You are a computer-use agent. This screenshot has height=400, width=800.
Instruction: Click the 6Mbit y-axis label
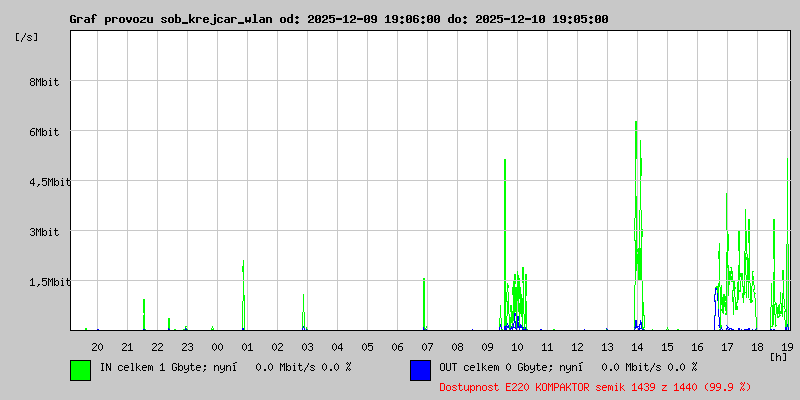click(x=44, y=132)
